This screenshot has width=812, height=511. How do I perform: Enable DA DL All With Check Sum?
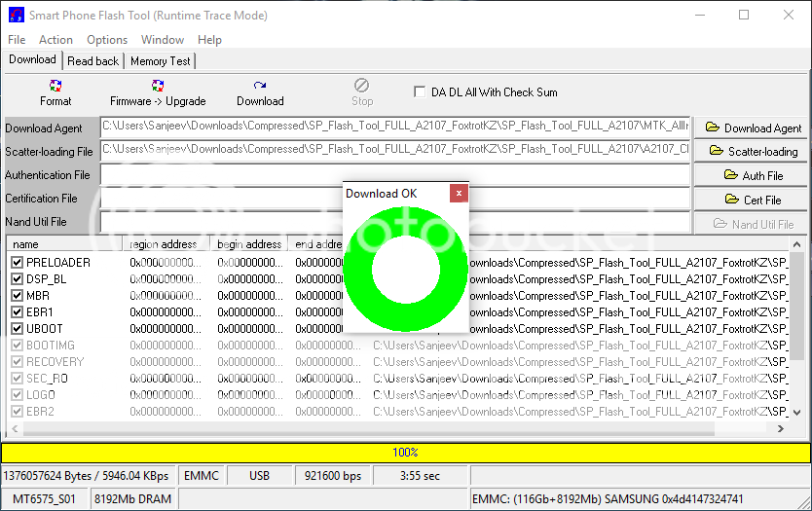coord(421,92)
